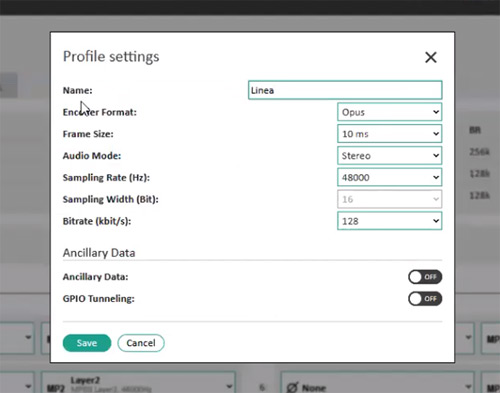
Task: Click the disabled Sampling Width dropdown showing 16
Action: [389, 199]
